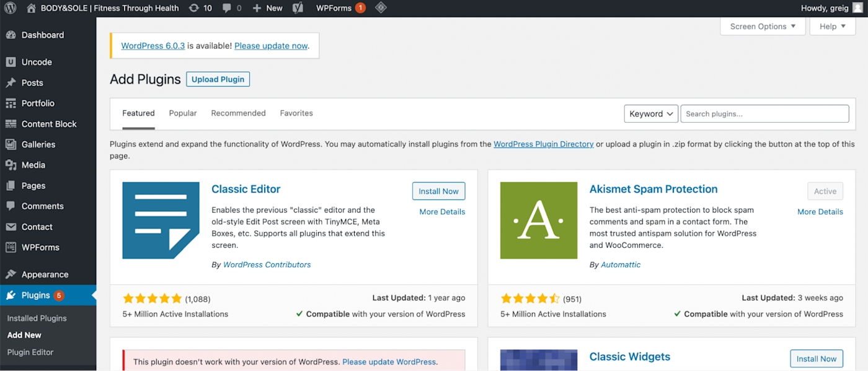Screen dimensions: 868x371
Task: Select Add New in Plugins submenu
Action: coord(24,335)
